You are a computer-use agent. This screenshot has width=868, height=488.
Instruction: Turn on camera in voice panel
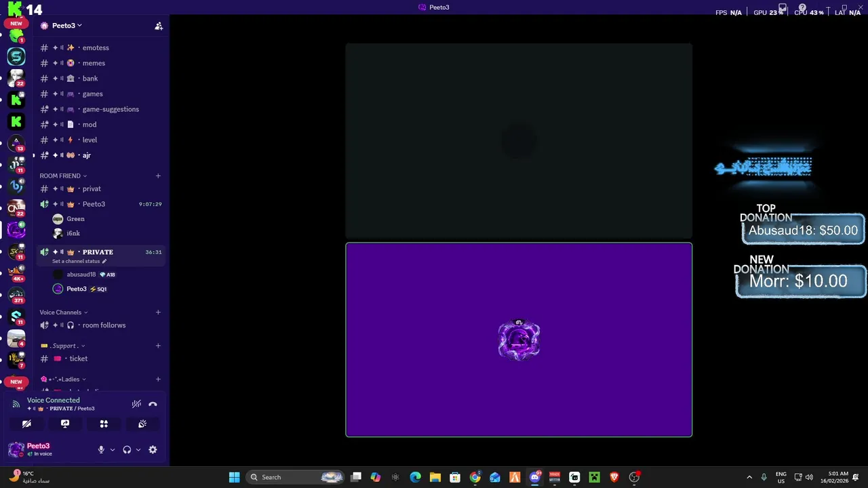tap(26, 424)
